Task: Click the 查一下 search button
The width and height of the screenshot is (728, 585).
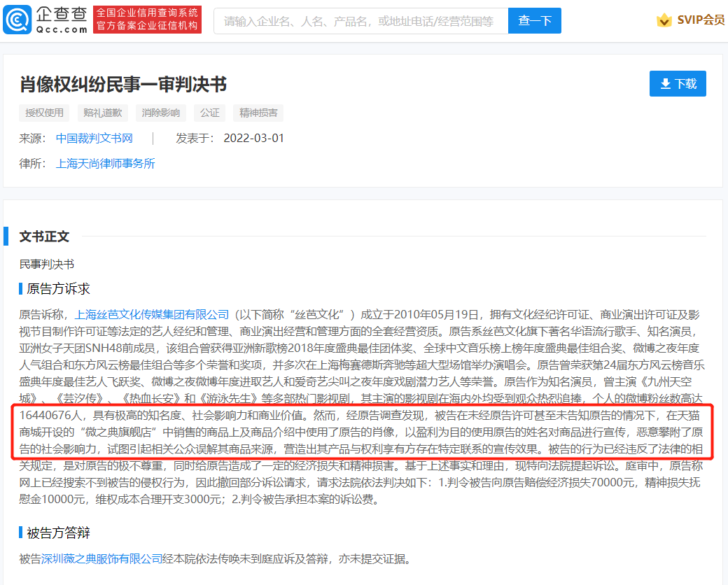Action: [534, 21]
